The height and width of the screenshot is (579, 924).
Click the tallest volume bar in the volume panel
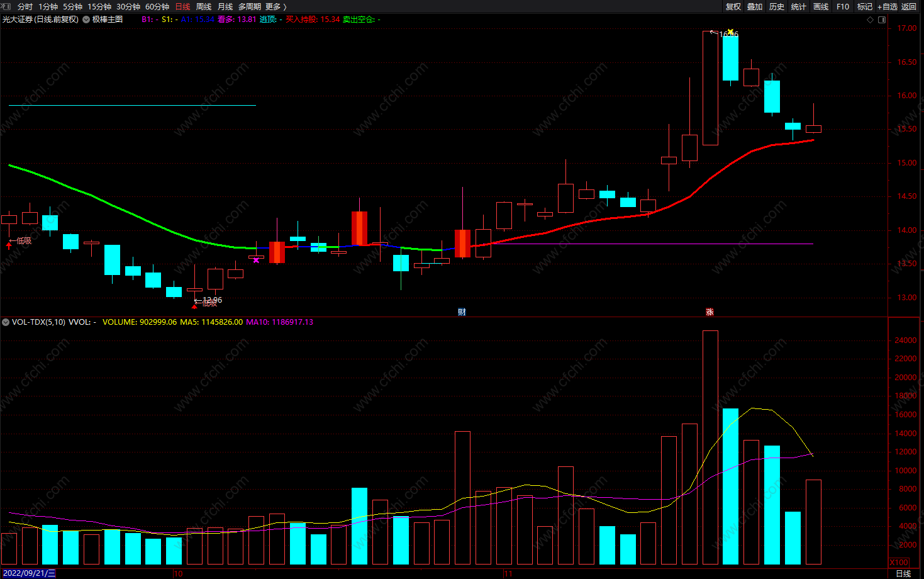(x=710, y=447)
